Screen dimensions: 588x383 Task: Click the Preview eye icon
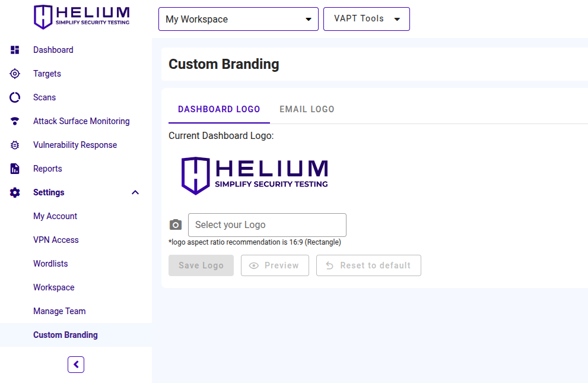[275, 265]
